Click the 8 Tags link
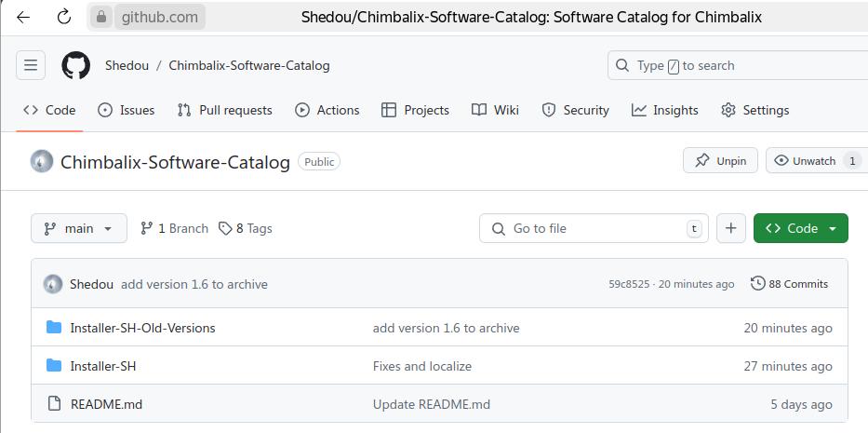Screen dimensions: 868x433 [x=246, y=228]
